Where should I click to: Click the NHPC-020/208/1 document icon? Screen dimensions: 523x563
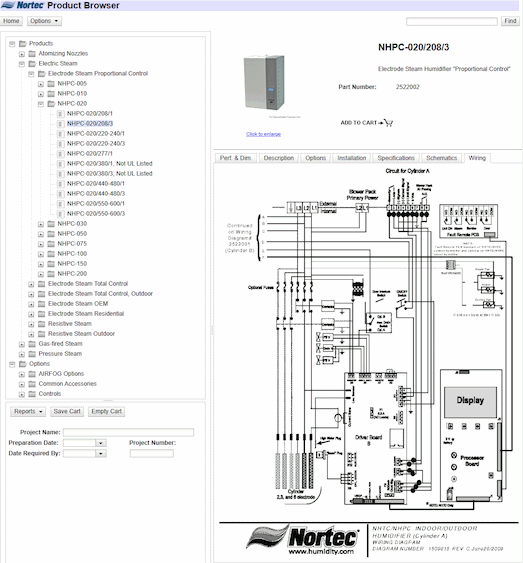pos(61,114)
